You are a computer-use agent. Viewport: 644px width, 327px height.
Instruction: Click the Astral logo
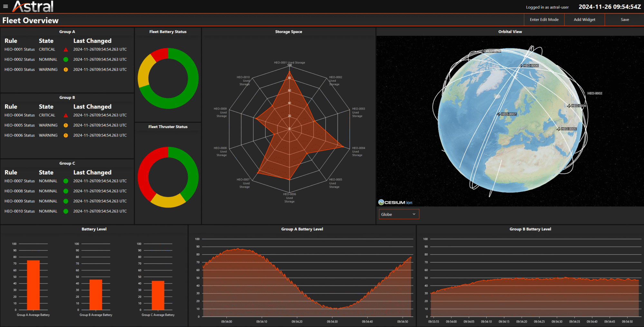pyautogui.click(x=33, y=6)
